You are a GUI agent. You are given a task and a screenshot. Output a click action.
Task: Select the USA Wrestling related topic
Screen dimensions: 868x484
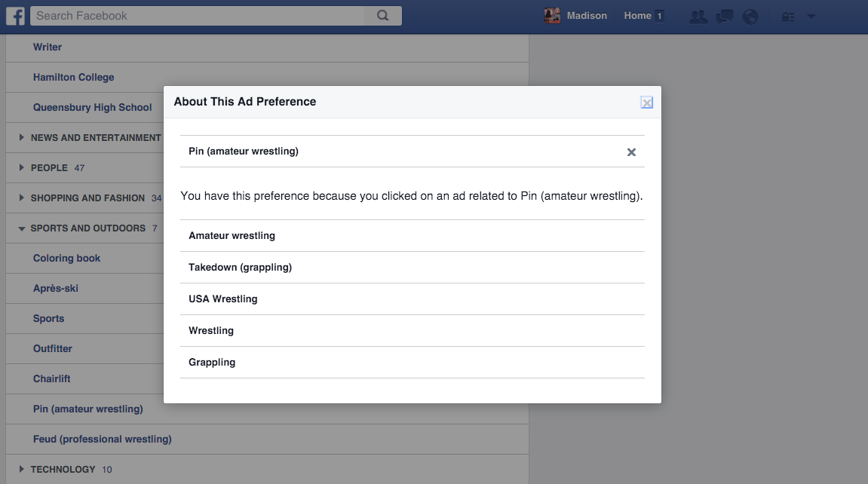tap(223, 299)
